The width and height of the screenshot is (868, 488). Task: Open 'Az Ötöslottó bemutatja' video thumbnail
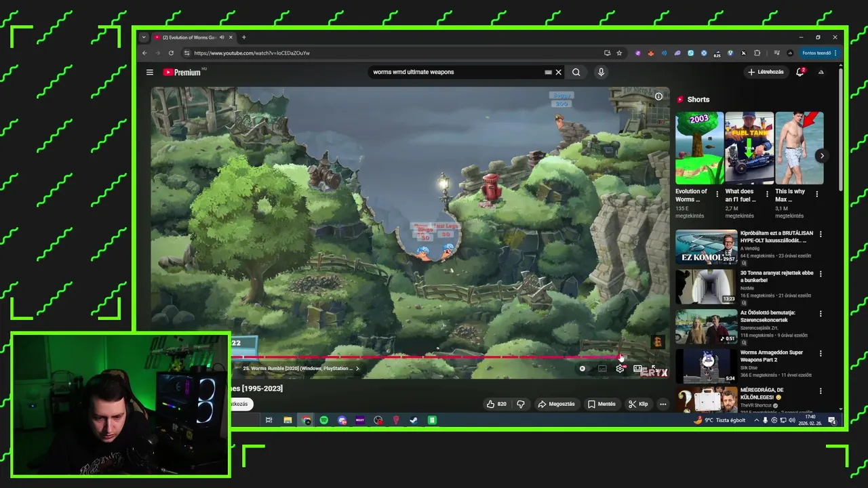[706, 327]
